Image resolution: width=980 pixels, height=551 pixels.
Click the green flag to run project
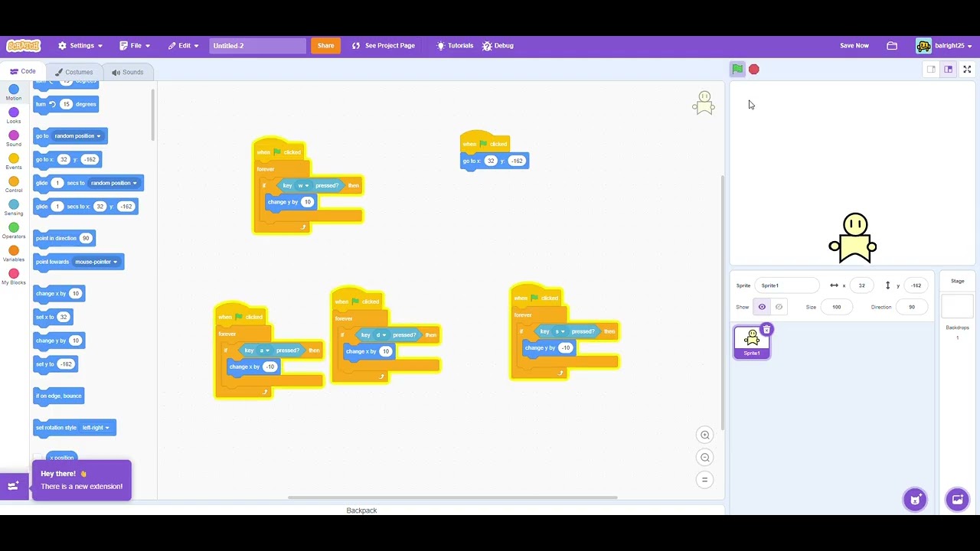click(737, 69)
